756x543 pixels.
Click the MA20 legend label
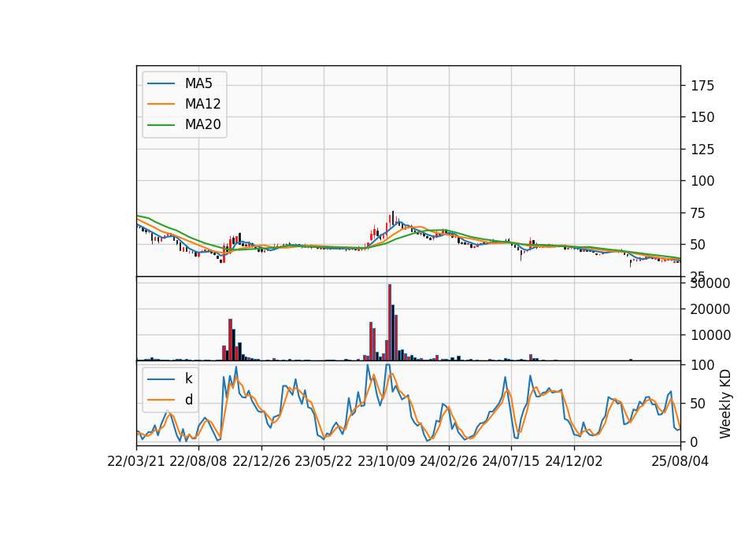coord(202,124)
